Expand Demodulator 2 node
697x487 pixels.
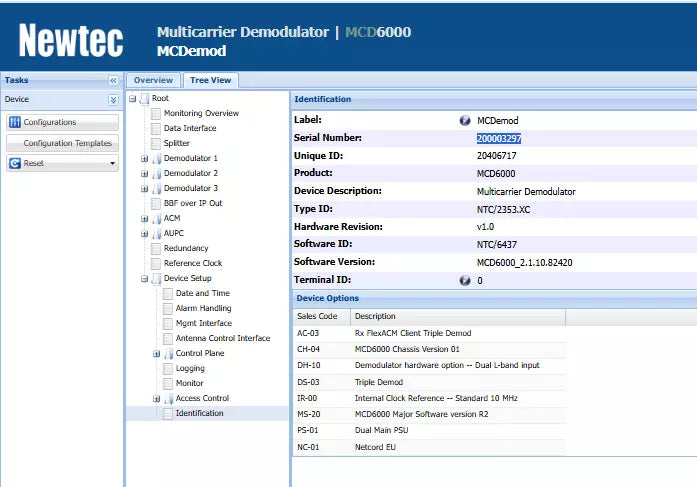click(x=144, y=174)
